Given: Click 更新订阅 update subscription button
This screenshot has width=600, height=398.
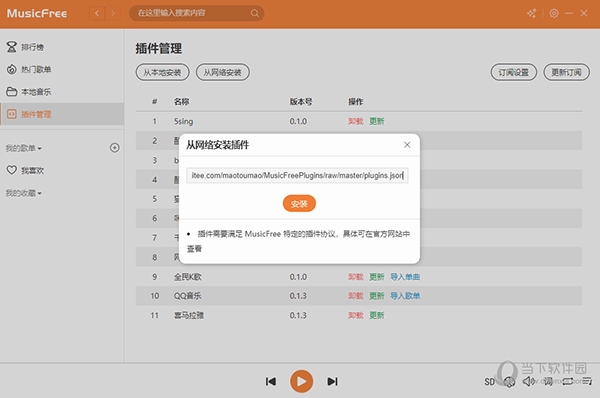Looking at the screenshot, I should [x=566, y=72].
